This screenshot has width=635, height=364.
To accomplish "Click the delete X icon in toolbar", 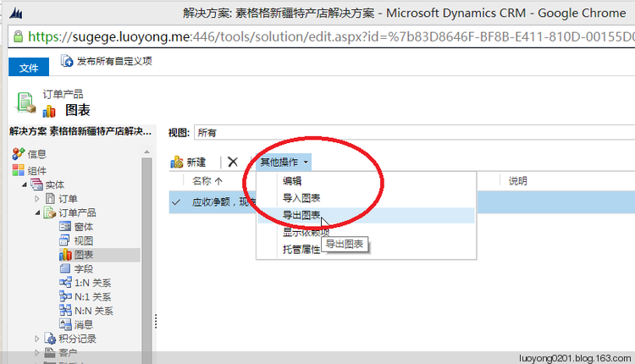I will [x=233, y=162].
